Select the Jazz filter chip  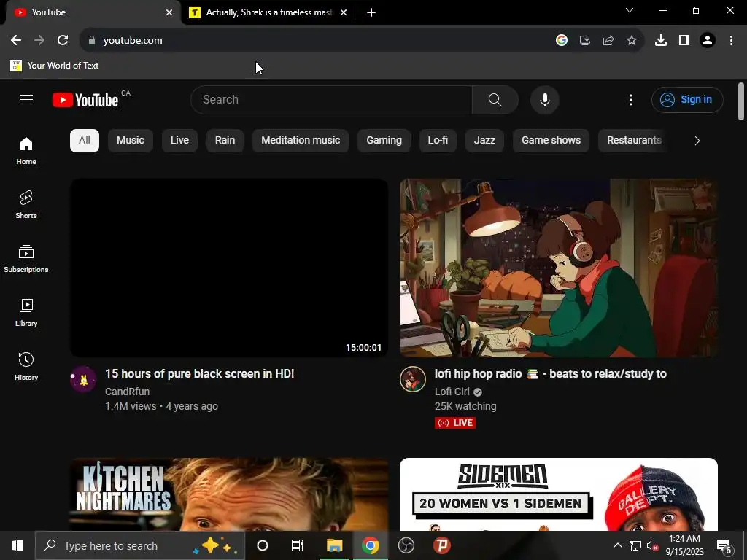point(484,141)
